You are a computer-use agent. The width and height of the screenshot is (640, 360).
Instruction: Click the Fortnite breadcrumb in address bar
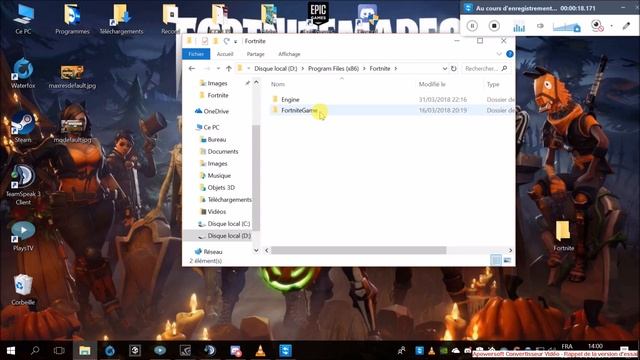click(x=380, y=69)
